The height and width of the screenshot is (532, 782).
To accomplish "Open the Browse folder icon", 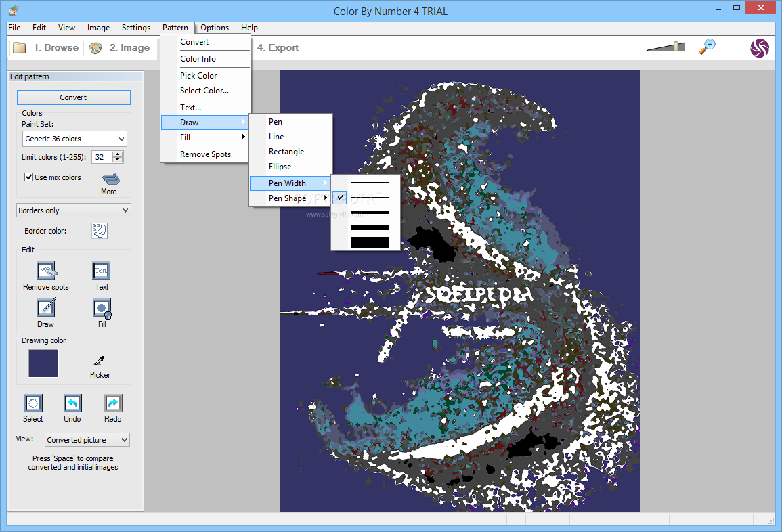I will point(20,48).
